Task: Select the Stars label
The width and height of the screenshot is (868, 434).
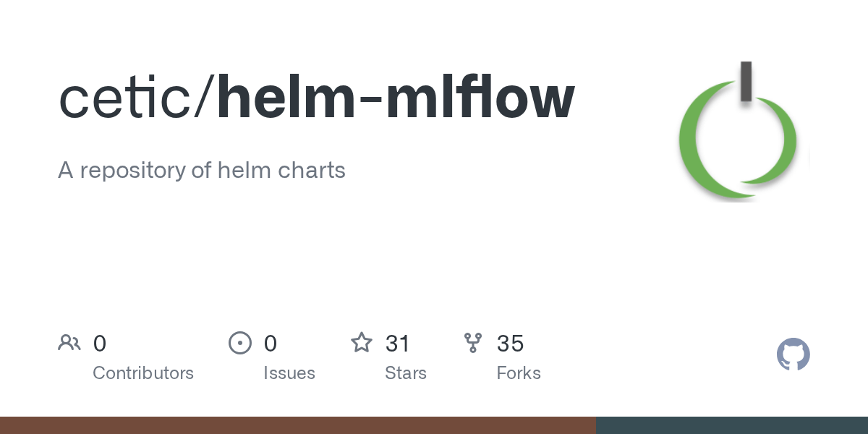Action: pyautogui.click(x=406, y=373)
